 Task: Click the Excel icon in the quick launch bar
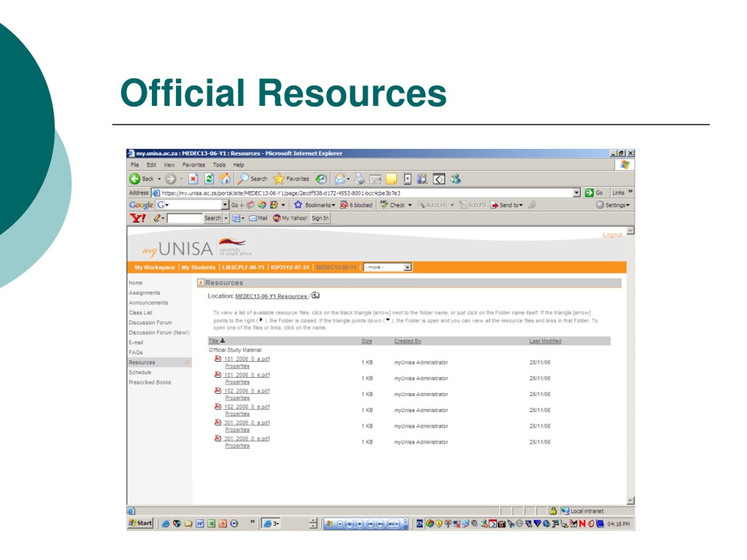(x=211, y=524)
